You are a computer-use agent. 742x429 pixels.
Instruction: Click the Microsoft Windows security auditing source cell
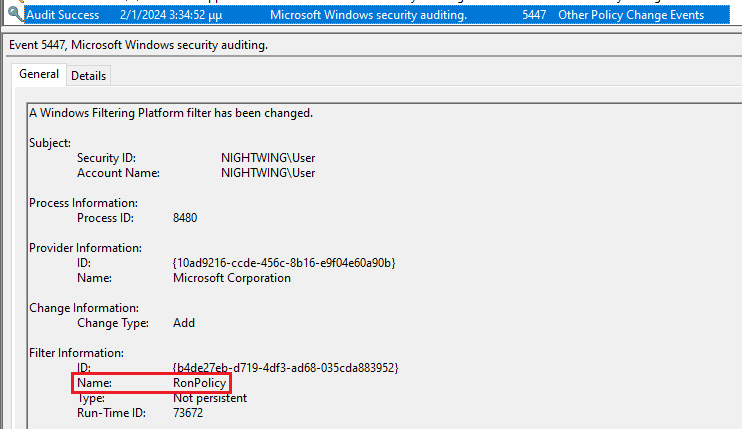coord(368,15)
